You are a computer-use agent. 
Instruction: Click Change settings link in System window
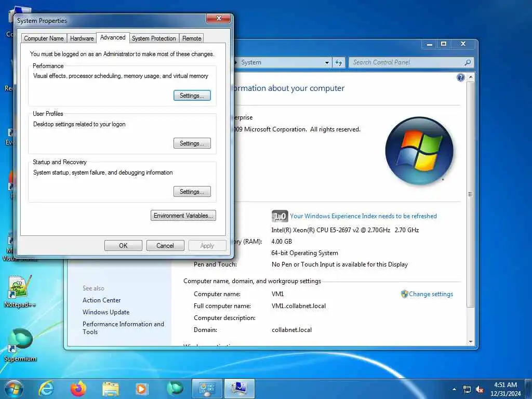431,294
